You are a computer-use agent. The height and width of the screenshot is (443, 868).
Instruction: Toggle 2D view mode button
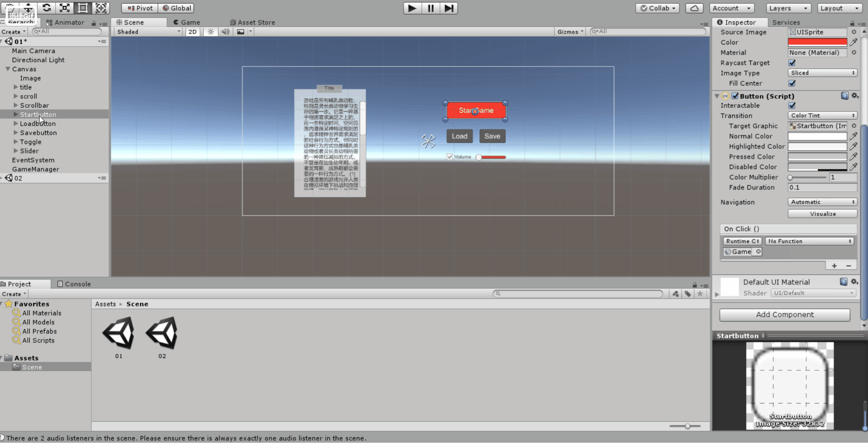(x=192, y=32)
